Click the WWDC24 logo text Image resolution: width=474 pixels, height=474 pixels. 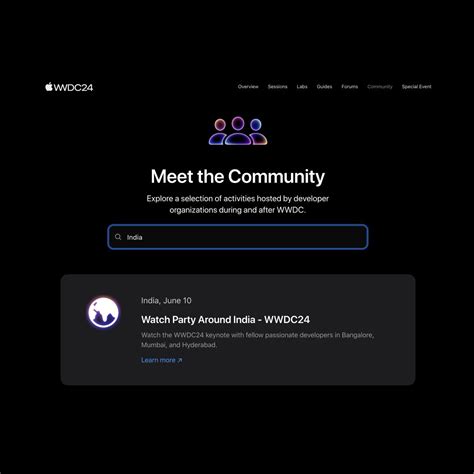pos(73,88)
